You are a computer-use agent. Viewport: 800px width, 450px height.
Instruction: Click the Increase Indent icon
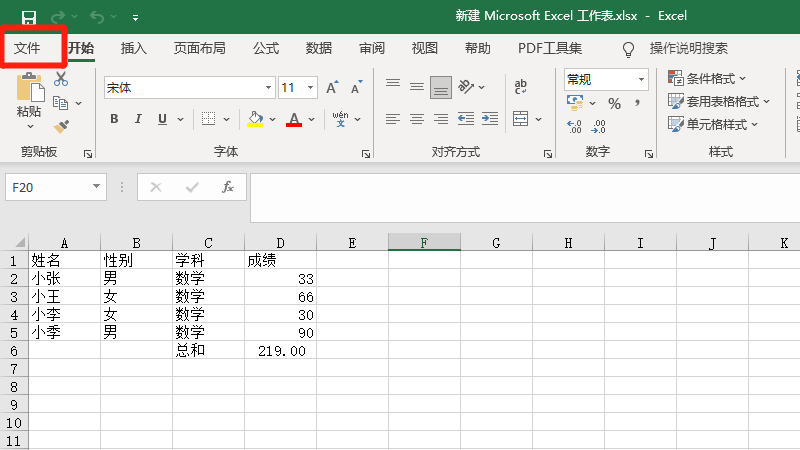[x=490, y=119]
